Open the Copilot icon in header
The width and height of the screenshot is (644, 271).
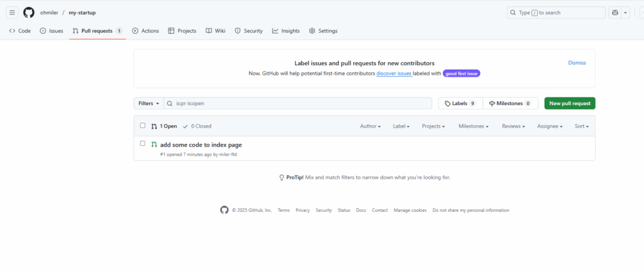pyautogui.click(x=614, y=13)
